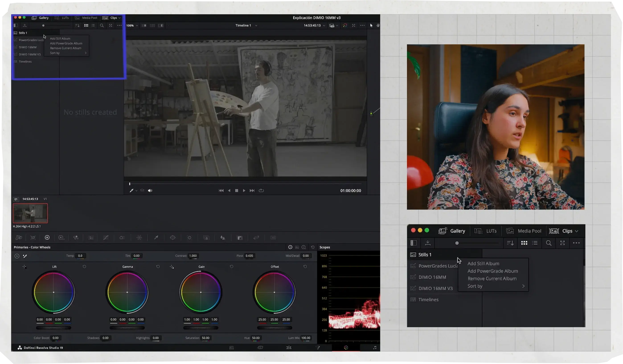Click the Auto Balance 'A' icon
Screen dimensions: 623x364
coord(17,256)
